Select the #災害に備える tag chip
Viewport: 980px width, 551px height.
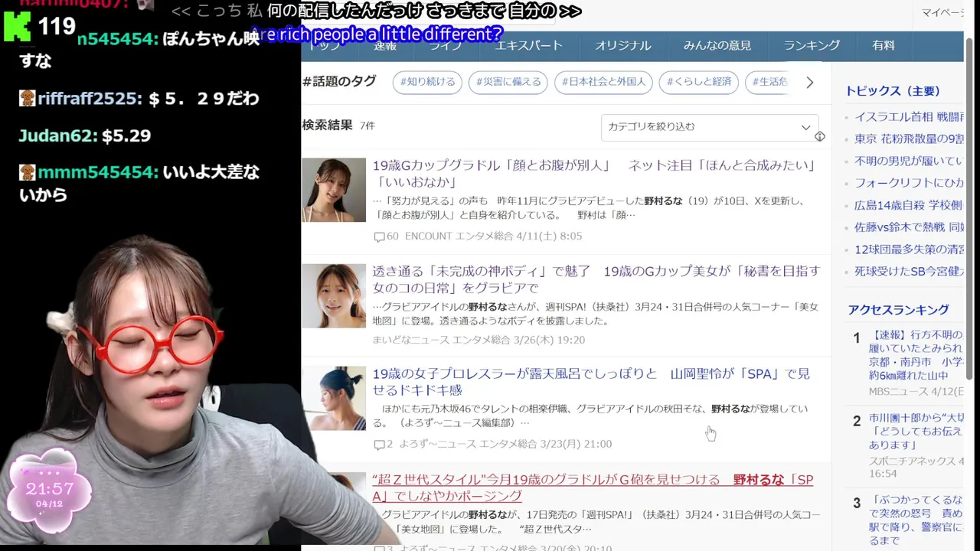tap(508, 82)
